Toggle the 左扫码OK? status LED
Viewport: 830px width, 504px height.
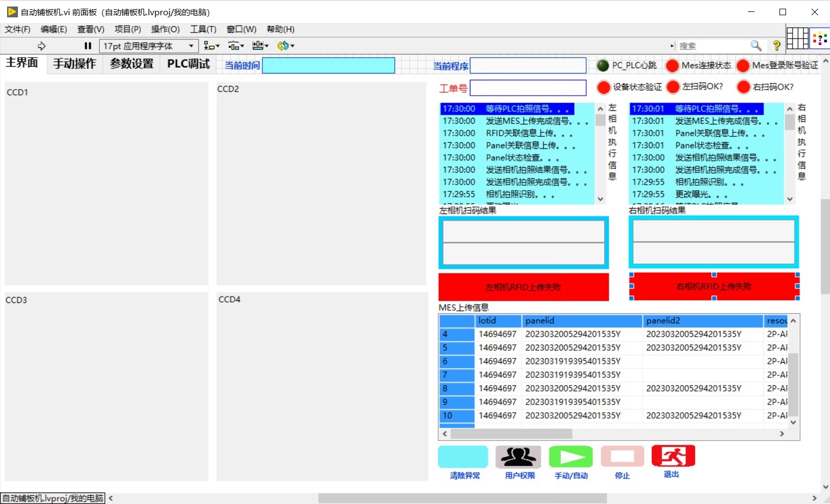(x=673, y=86)
